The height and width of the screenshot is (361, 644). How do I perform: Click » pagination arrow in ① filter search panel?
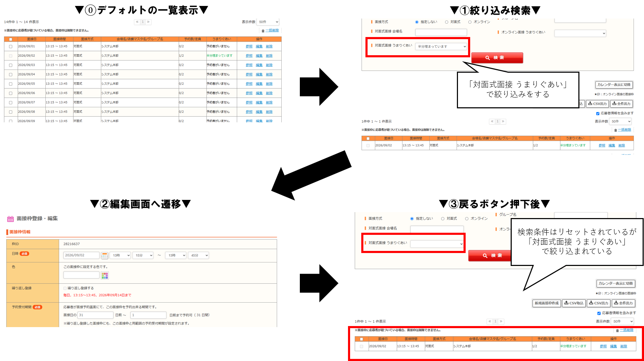pyautogui.click(x=503, y=122)
